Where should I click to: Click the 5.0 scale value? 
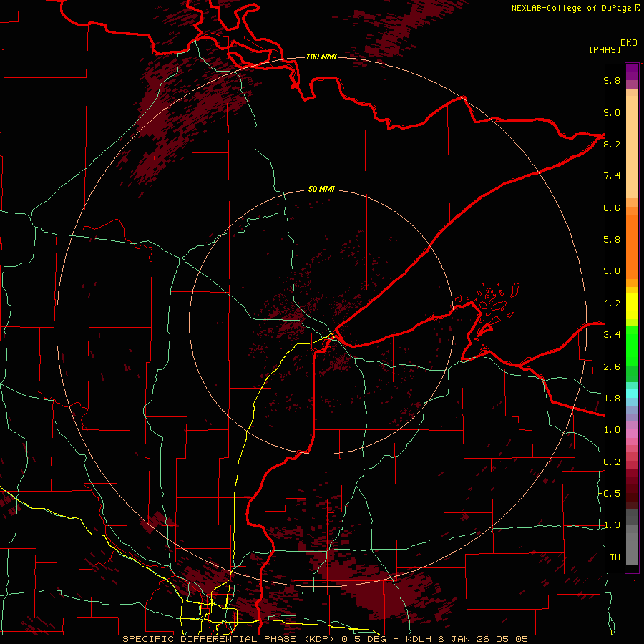point(612,271)
